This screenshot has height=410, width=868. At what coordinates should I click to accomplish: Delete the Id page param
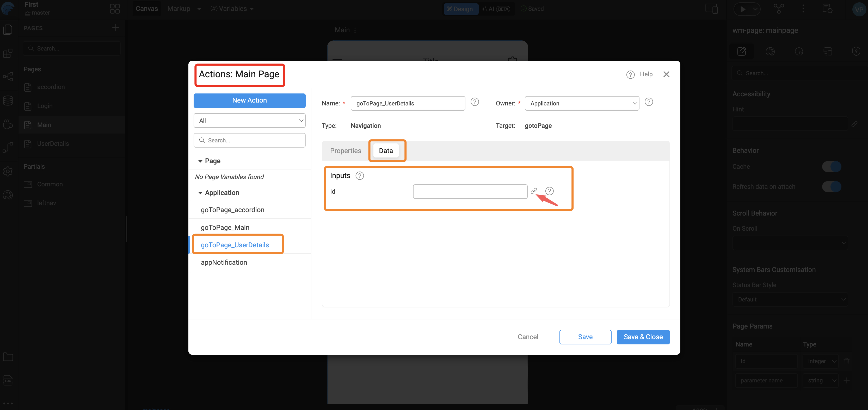coord(846,361)
